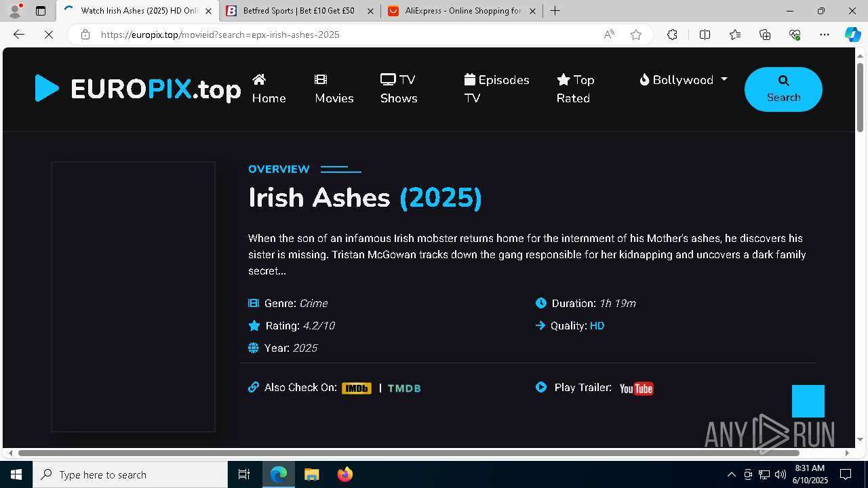Close the AliExpress tab
This screenshot has width=868, height=488.
pyautogui.click(x=532, y=11)
